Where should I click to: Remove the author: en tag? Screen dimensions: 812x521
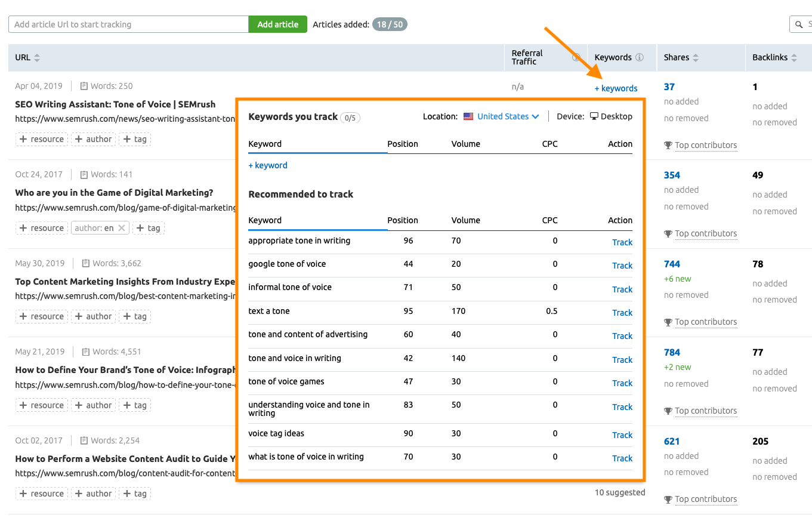121,227
